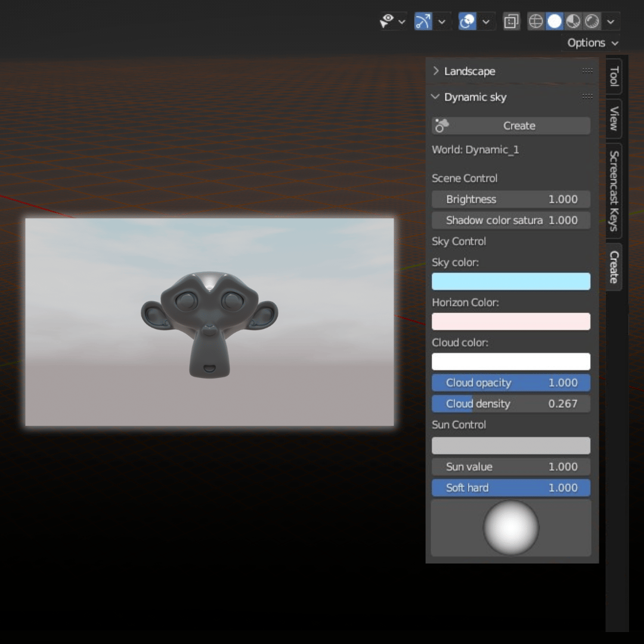The height and width of the screenshot is (644, 644).
Task: Click the Sky Control label
Action: tap(459, 241)
